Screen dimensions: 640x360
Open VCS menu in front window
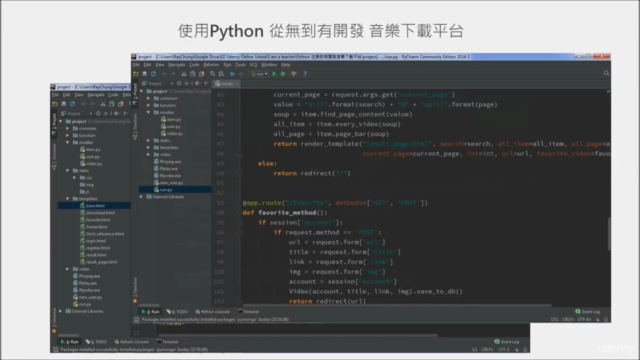coord(253,65)
